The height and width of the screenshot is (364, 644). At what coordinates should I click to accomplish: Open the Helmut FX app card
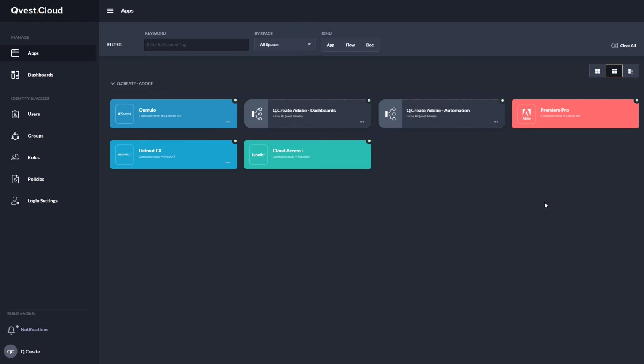click(x=174, y=154)
